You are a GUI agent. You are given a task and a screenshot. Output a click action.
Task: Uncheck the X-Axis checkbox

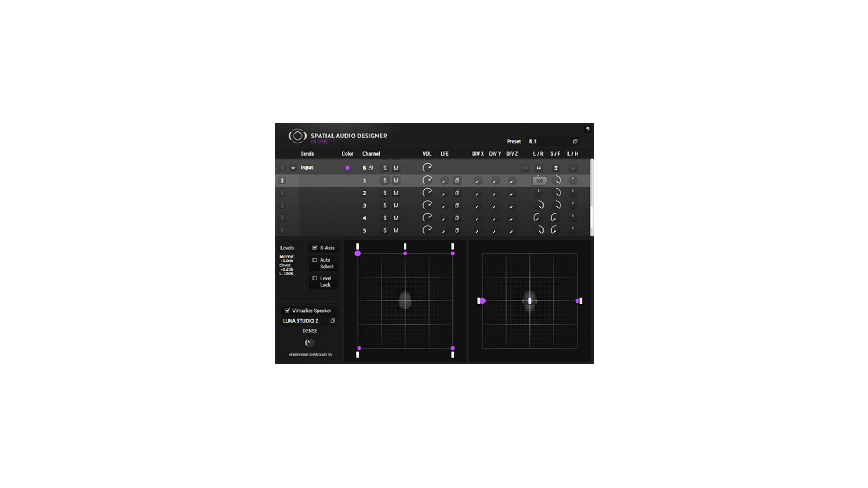315,248
